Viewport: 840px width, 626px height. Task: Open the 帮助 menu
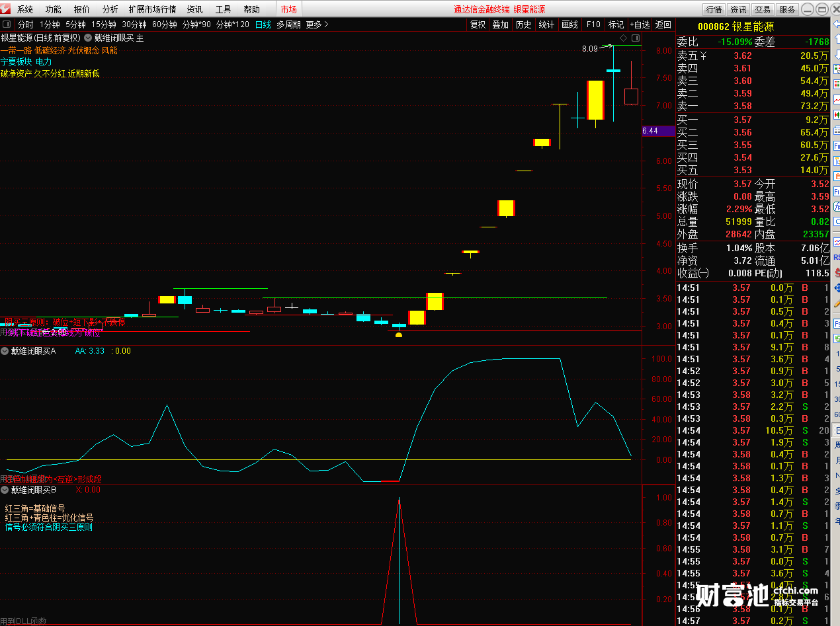pos(252,9)
